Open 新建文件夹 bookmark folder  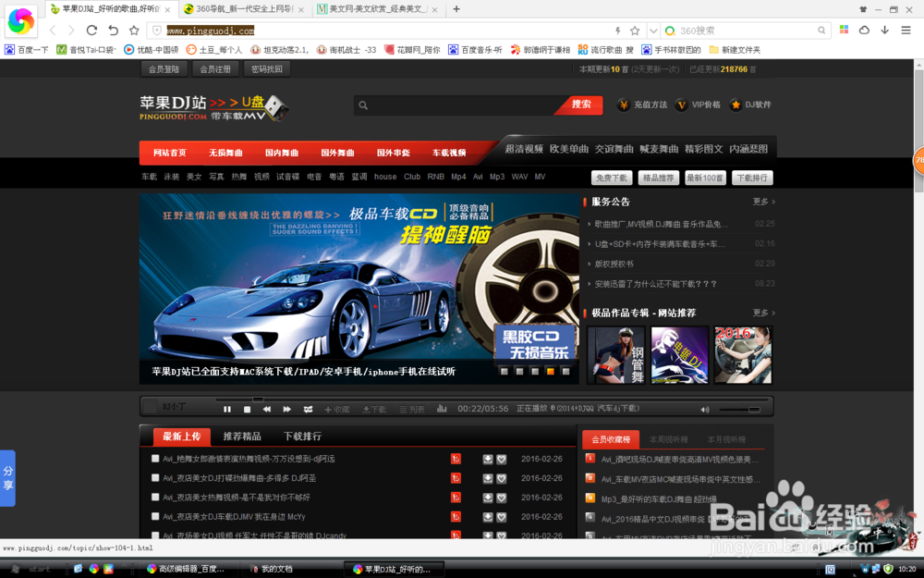coord(735,50)
